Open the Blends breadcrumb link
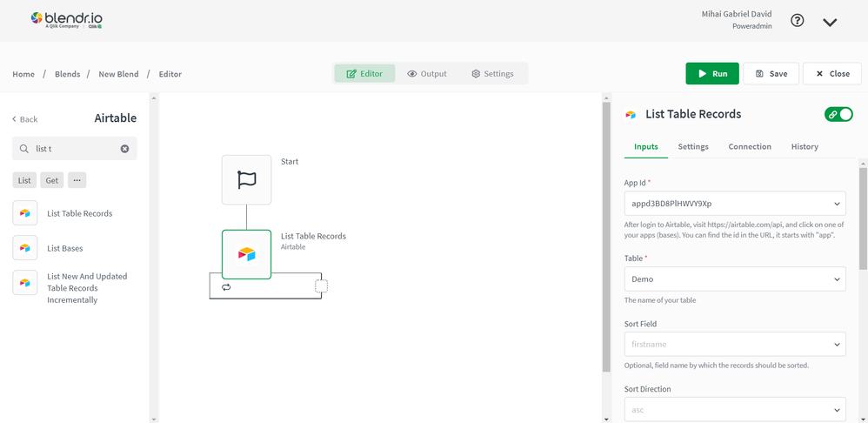This screenshot has height=423, width=868. click(68, 74)
